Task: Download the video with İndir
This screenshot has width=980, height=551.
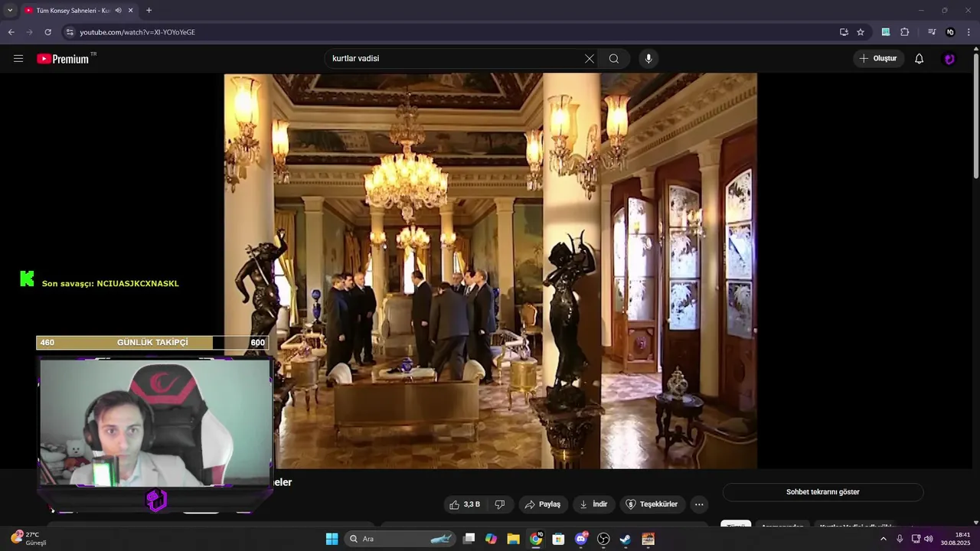Action: point(593,504)
